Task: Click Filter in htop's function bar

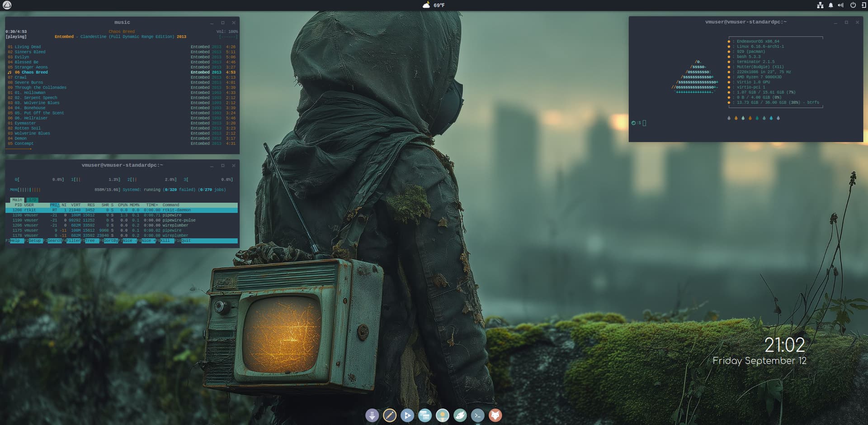Action: (x=74, y=241)
